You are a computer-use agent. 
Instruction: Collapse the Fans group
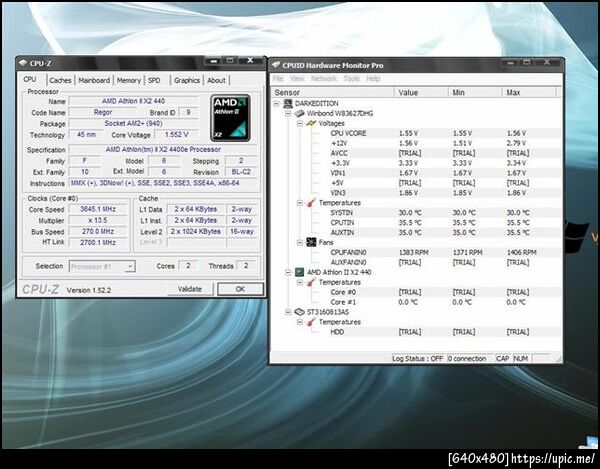pyautogui.click(x=300, y=243)
